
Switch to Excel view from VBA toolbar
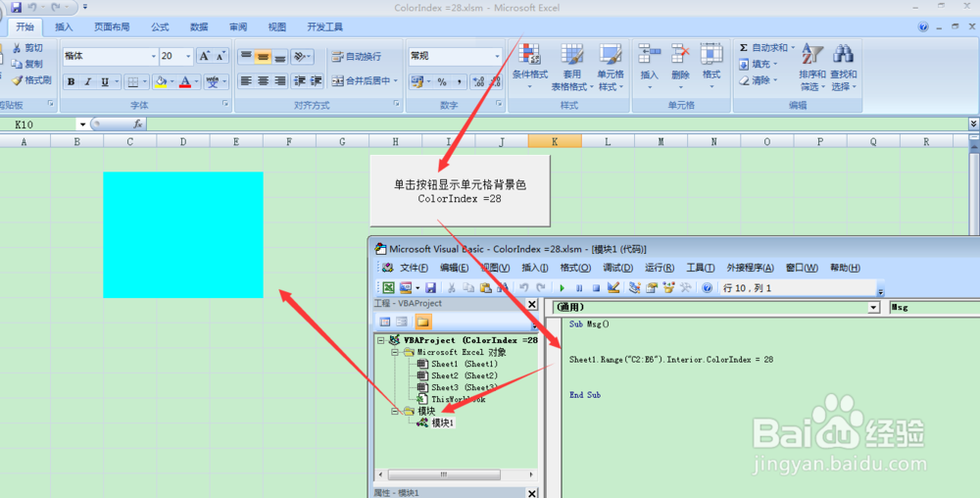(388, 288)
